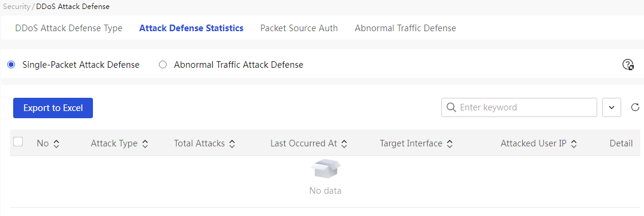Screen dimensions: 644x216
Task: Sort by Target Interface arrows
Action: [x=450, y=144]
